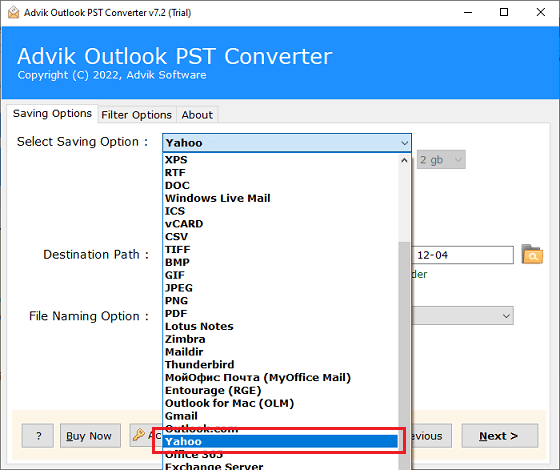The height and width of the screenshot is (470, 560).
Task: Minimize the Advik converter window
Action: 468,12
